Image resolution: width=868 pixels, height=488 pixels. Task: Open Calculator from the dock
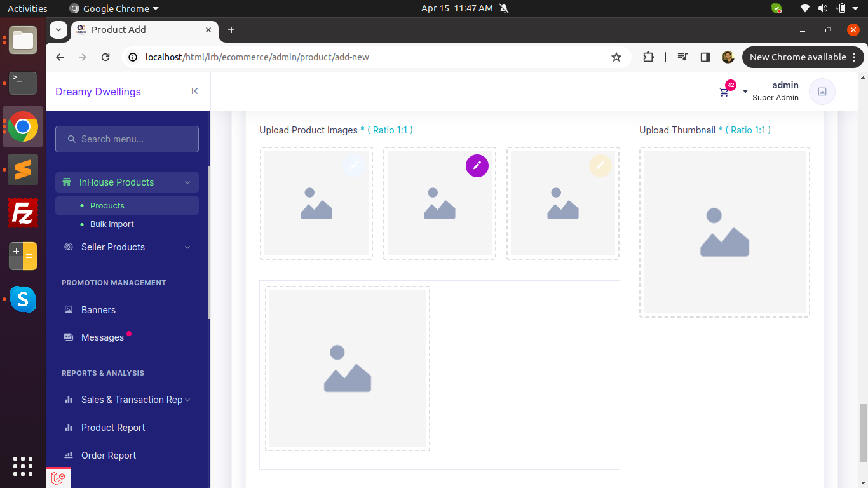pyautogui.click(x=23, y=256)
